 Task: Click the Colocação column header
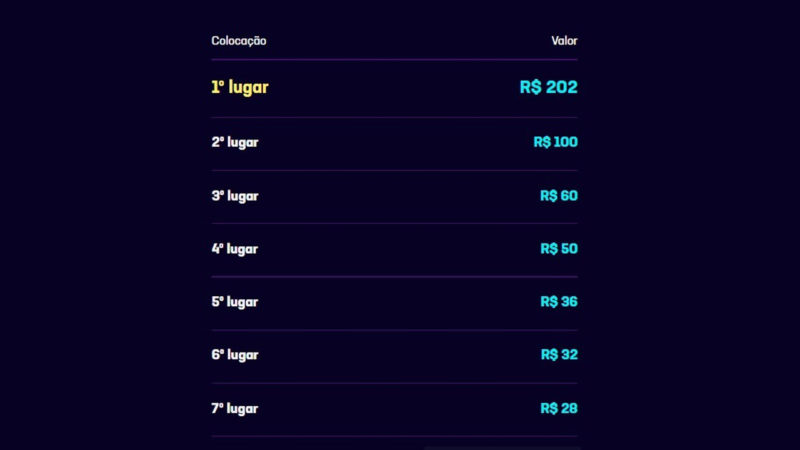[238, 41]
